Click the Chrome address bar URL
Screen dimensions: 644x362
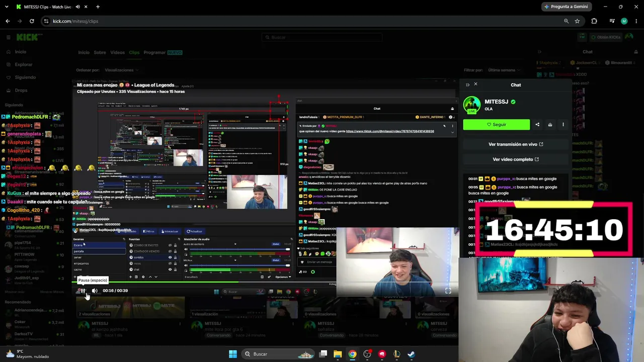(75, 21)
